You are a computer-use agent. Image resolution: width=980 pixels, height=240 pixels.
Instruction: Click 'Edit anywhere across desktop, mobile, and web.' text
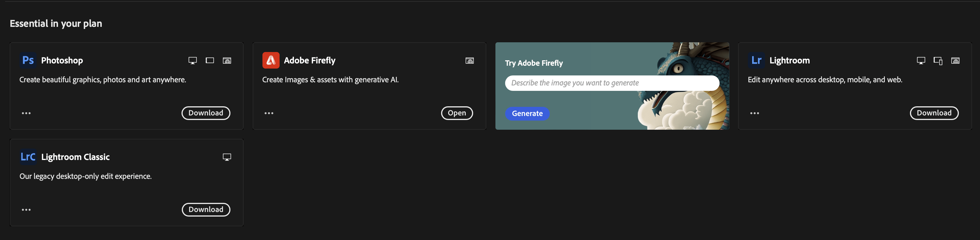click(825, 80)
